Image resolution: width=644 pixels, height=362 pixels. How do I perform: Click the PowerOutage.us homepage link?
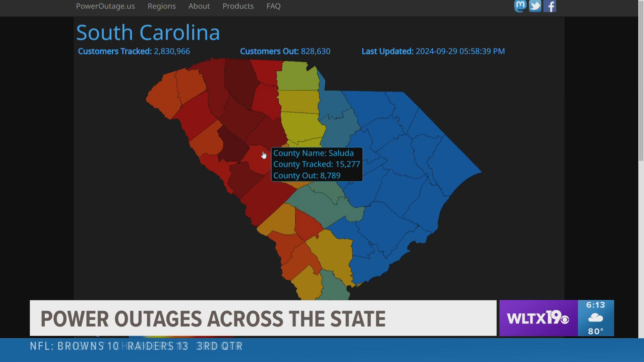106,6
